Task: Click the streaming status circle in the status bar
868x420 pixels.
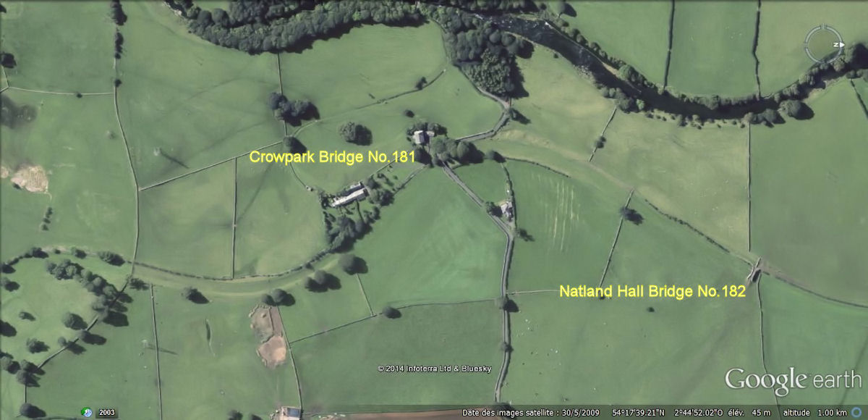Action: 857,413
